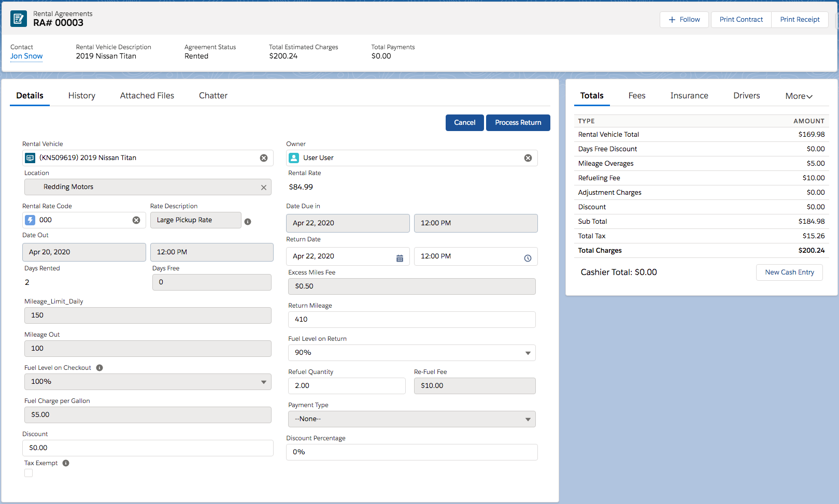Clear the Rental Rate Code 000

tap(136, 220)
